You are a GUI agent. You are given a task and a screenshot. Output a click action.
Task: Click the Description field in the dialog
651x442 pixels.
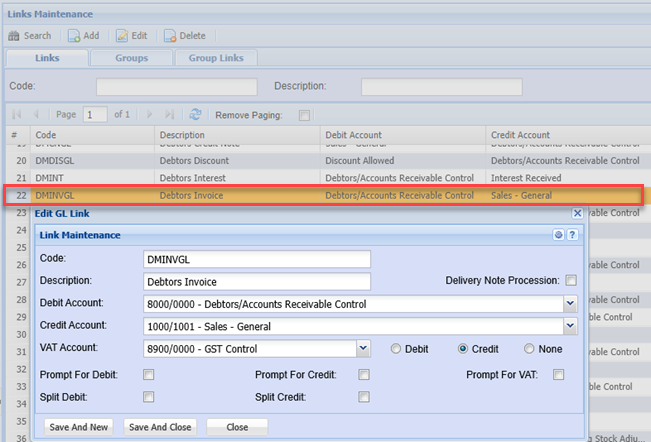pyautogui.click(x=257, y=281)
